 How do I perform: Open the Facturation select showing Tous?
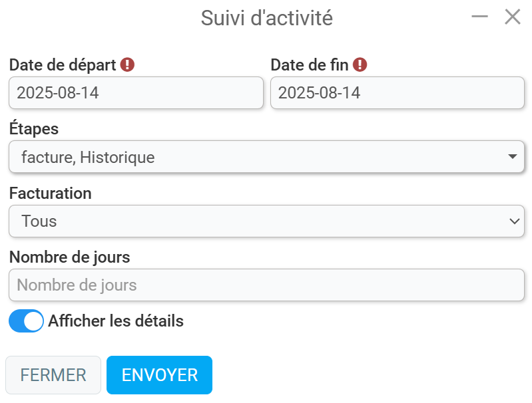point(266,221)
